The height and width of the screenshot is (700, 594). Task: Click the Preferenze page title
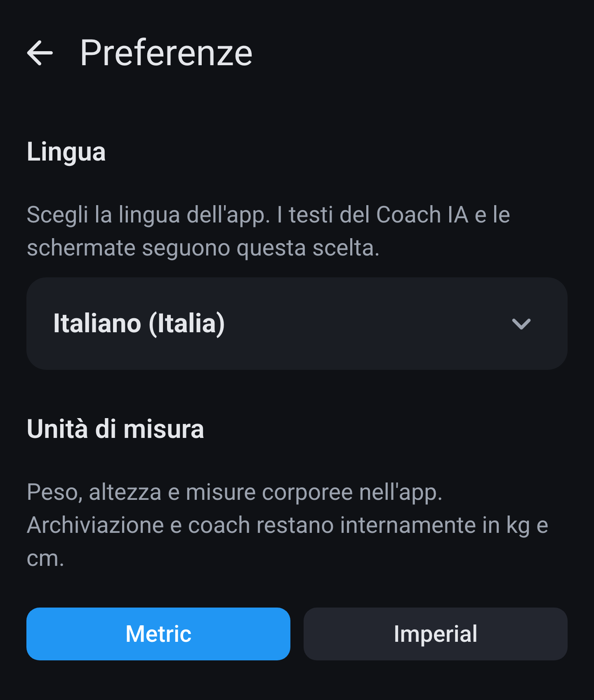(x=166, y=53)
